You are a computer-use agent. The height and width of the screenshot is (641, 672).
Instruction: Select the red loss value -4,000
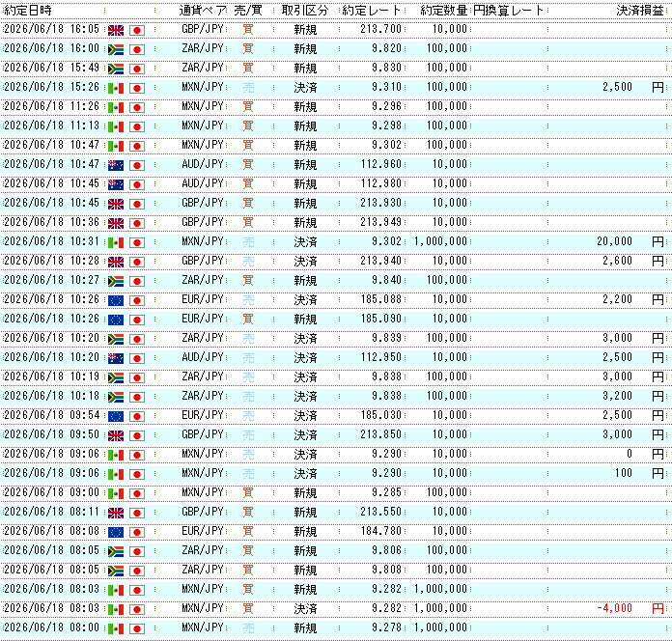[x=615, y=608]
